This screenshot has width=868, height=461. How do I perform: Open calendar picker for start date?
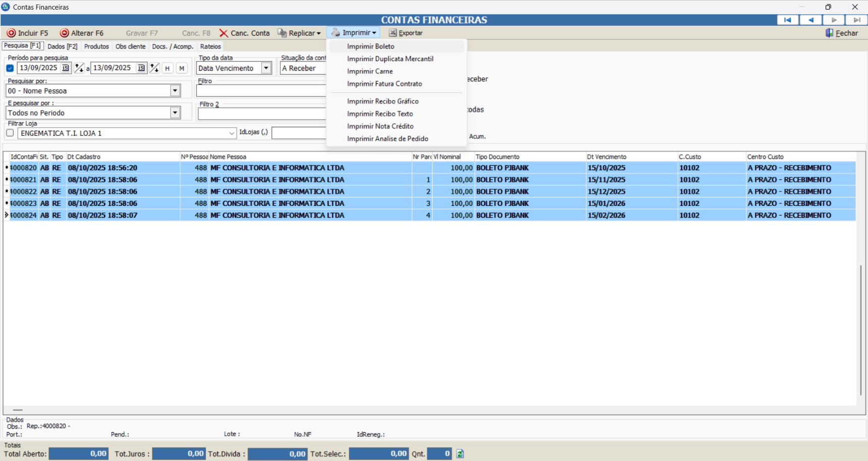pos(65,68)
